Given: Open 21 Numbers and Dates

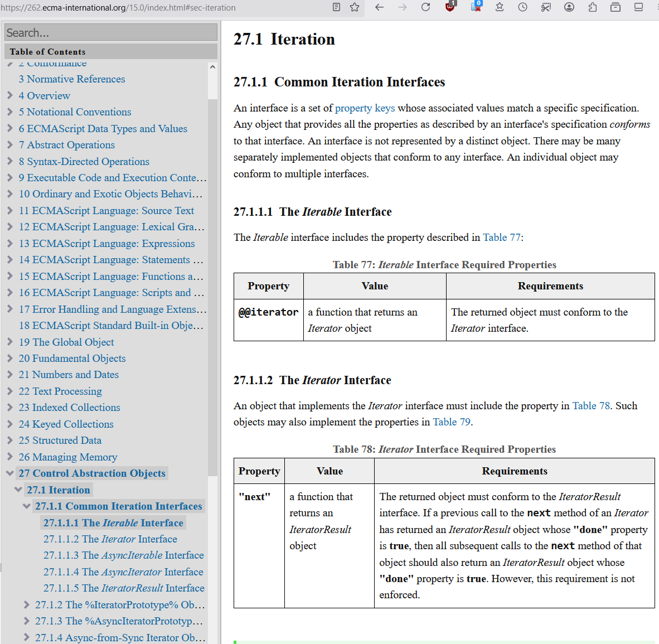Looking at the screenshot, I should (x=69, y=375).
